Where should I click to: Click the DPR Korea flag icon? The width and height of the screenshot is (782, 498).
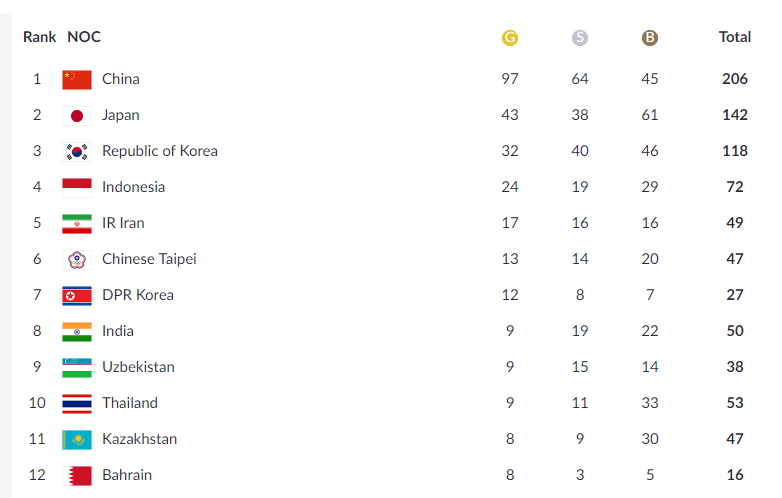77,295
